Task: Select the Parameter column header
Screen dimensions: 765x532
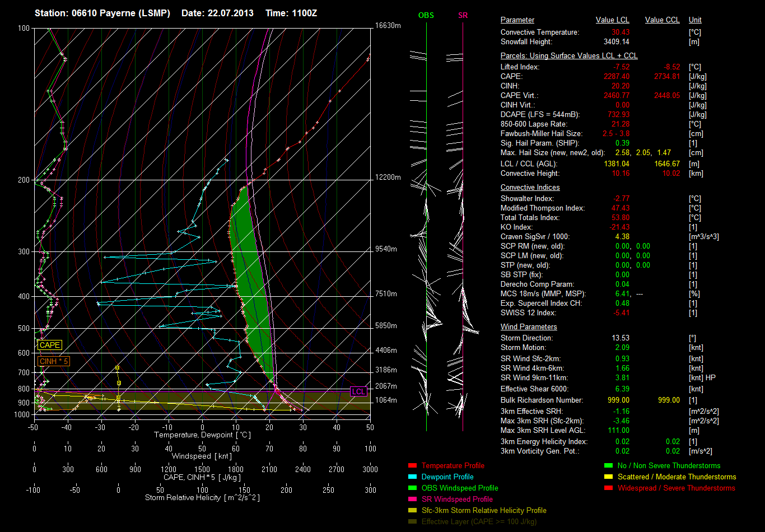Action: pyautogui.click(x=517, y=20)
